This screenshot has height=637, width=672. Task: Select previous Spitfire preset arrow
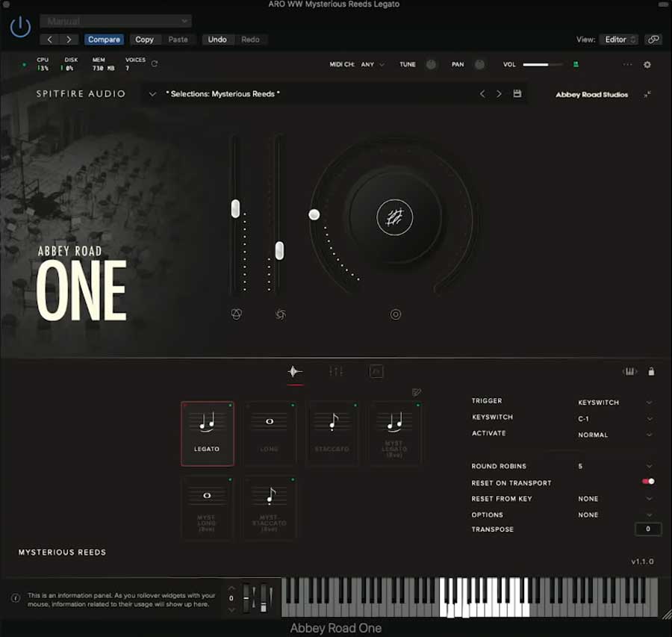[x=482, y=94]
